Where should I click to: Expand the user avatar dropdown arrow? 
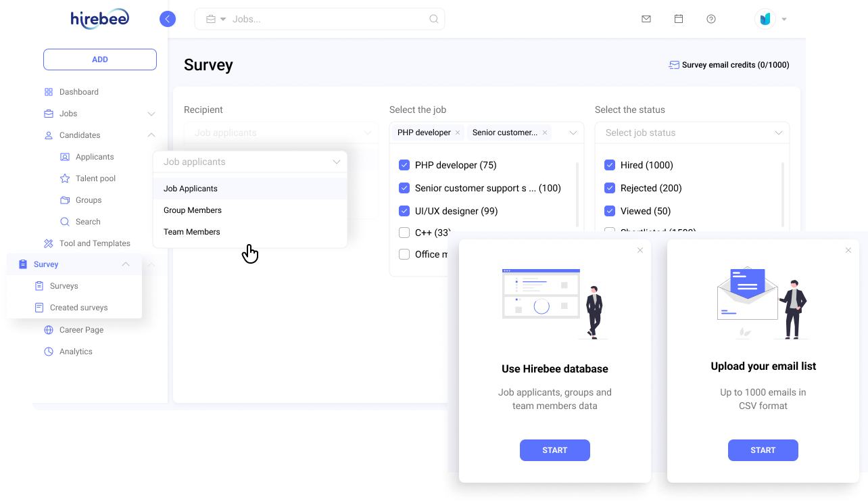[783, 19]
